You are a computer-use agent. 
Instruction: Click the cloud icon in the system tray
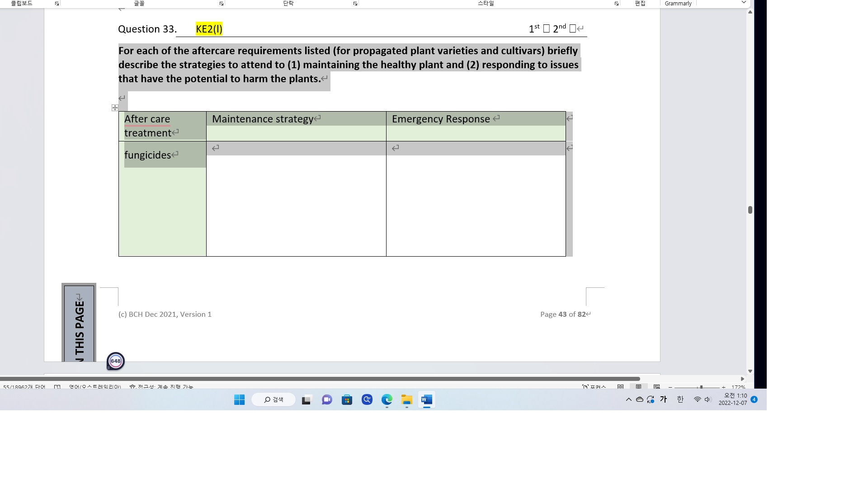tap(639, 399)
